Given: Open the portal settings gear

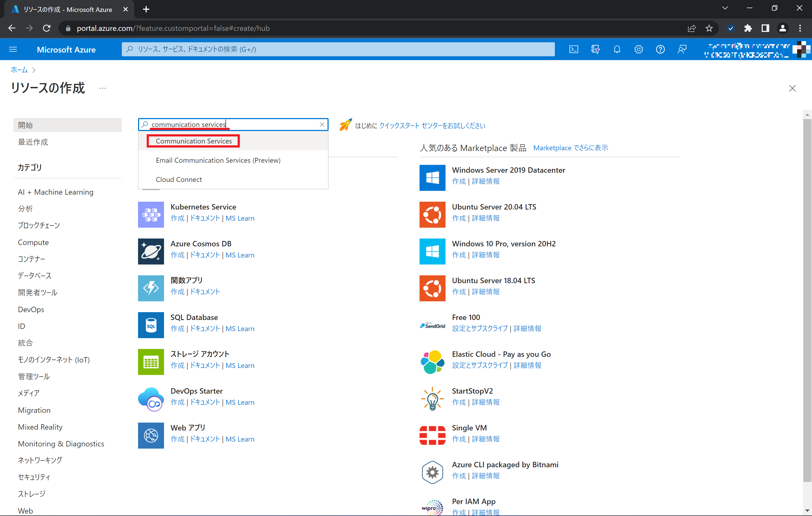Looking at the screenshot, I should click(x=638, y=50).
